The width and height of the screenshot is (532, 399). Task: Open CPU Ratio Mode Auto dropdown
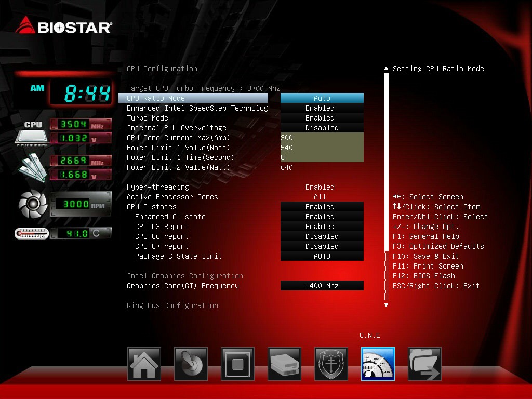click(x=322, y=98)
